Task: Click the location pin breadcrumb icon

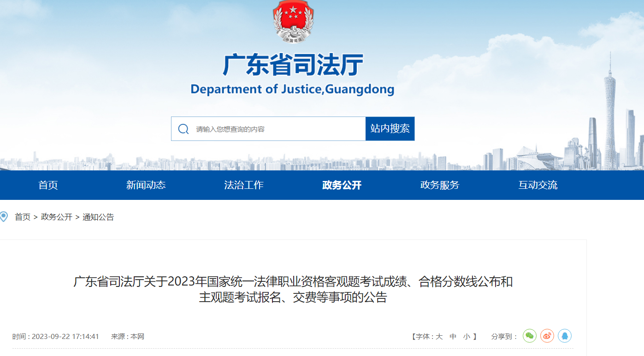Action: pos(4,216)
